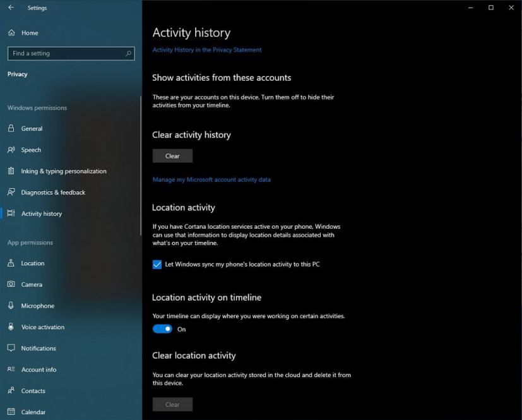Image resolution: width=522 pixels, height=420 pixels.
Task: Click the sidebar vertical scrollbar
Action: click(x=141, y=166)
